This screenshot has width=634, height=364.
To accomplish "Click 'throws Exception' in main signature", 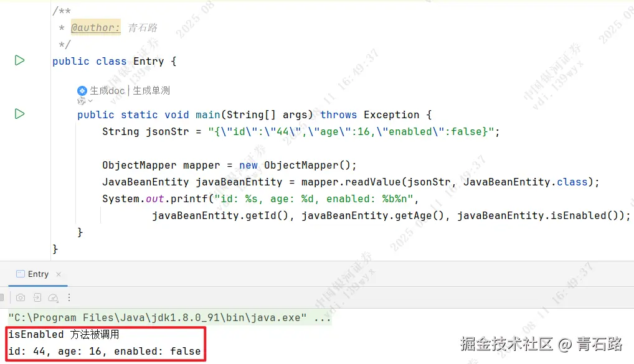I will tap(369, 114).
